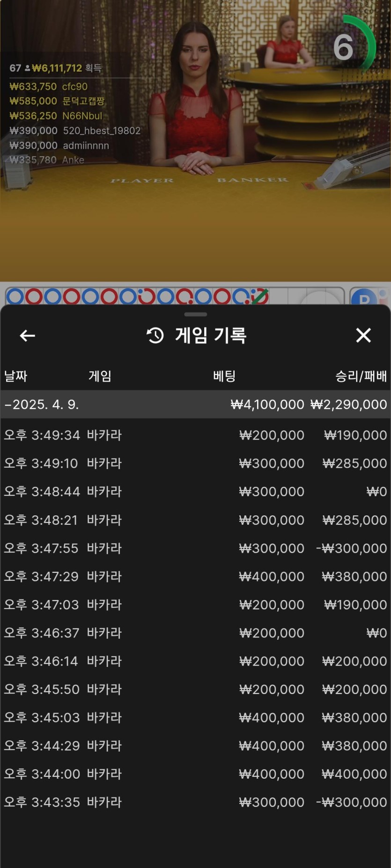Click the 승리/패배 column header

tap(361, 376)
